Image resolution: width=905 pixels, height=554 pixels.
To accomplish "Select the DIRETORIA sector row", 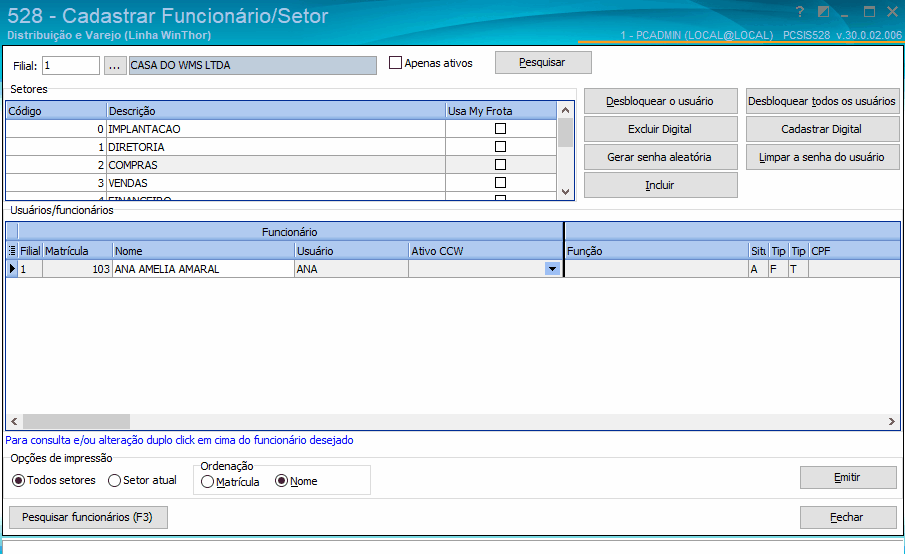I will point(281,147).
